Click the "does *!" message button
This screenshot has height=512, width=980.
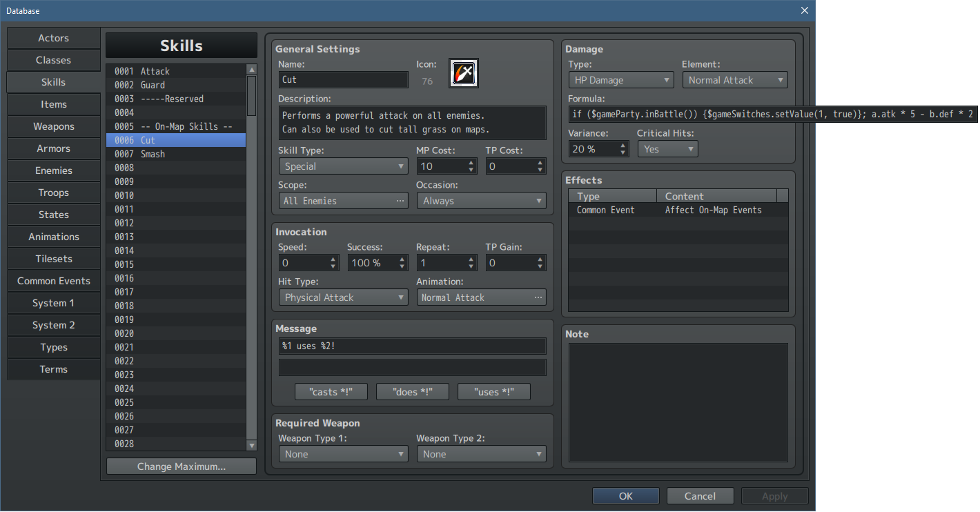[x=412, y=392]
